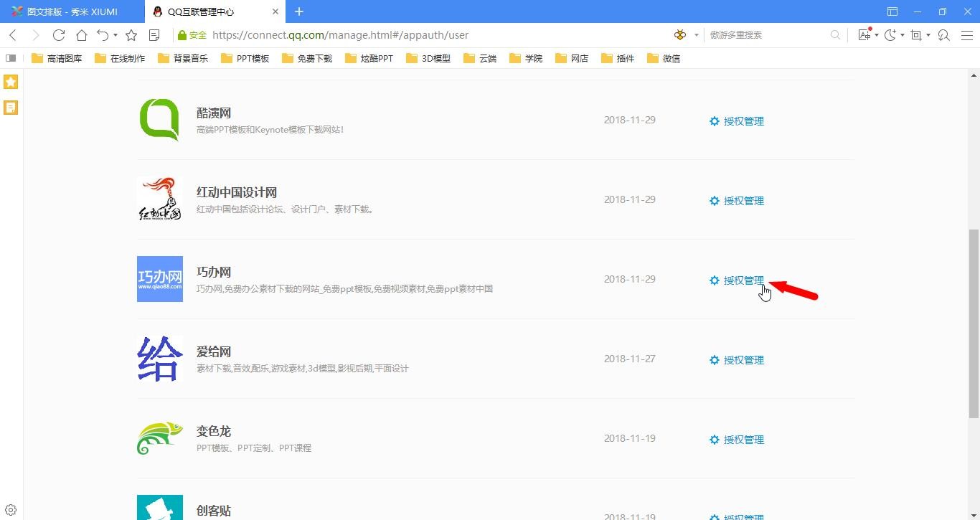Viewport: 980px width, 520px height.
Task: Open a new tab with plus button
Action: (299, 11)
